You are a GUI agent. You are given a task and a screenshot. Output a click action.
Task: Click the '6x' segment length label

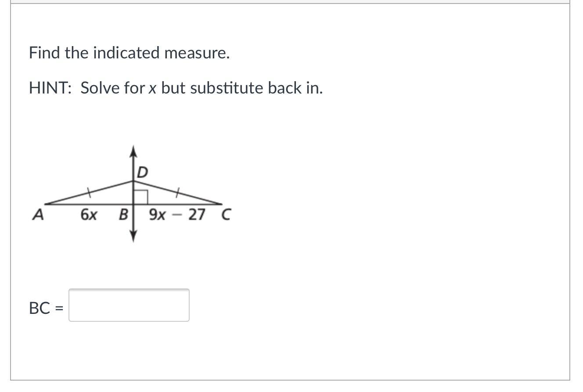[89, 215]
